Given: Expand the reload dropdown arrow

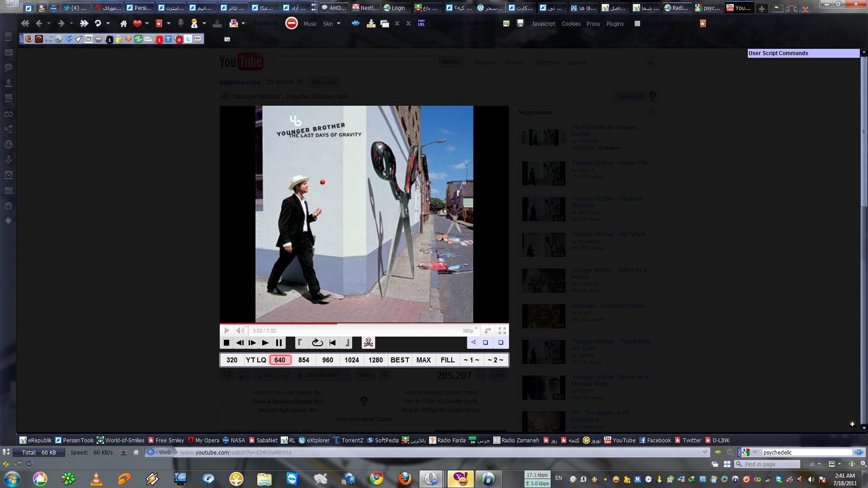Looking at the screenshot, I should [x=108, y=23].
